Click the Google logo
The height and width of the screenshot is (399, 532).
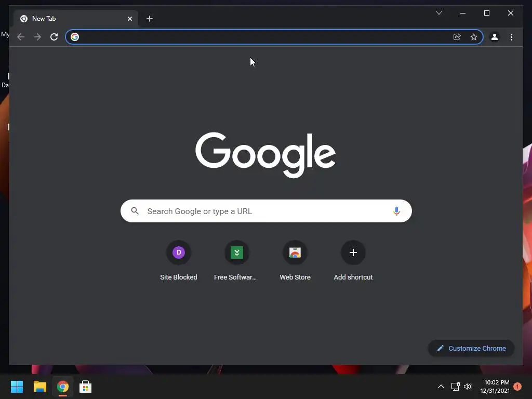coord(265,155)
